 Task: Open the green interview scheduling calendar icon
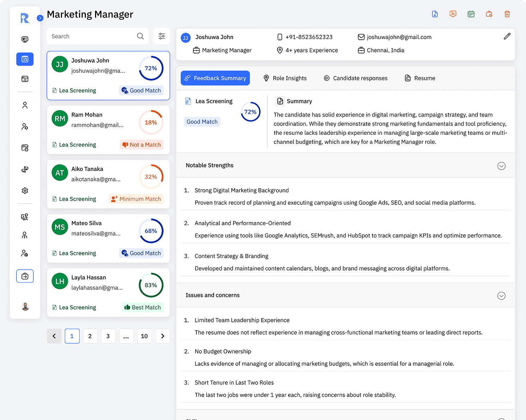pyautogui.click(x=471, y=14)
